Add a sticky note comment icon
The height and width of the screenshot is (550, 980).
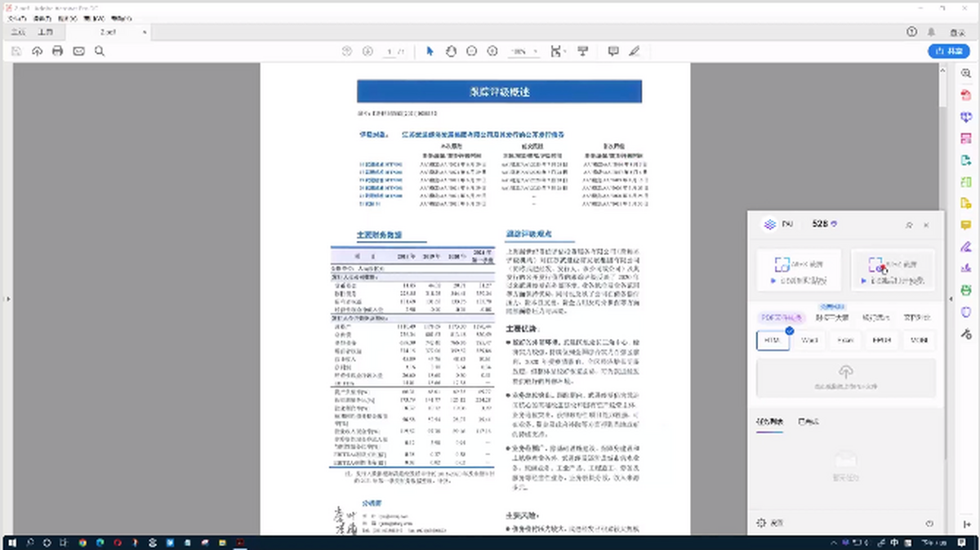tap(613, 51)
